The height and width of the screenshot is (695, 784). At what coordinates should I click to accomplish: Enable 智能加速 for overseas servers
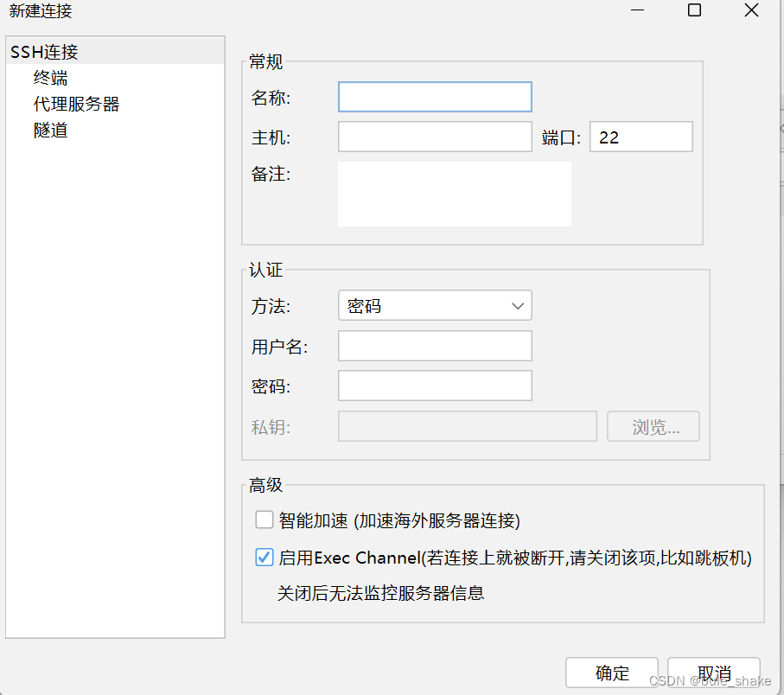264,520
